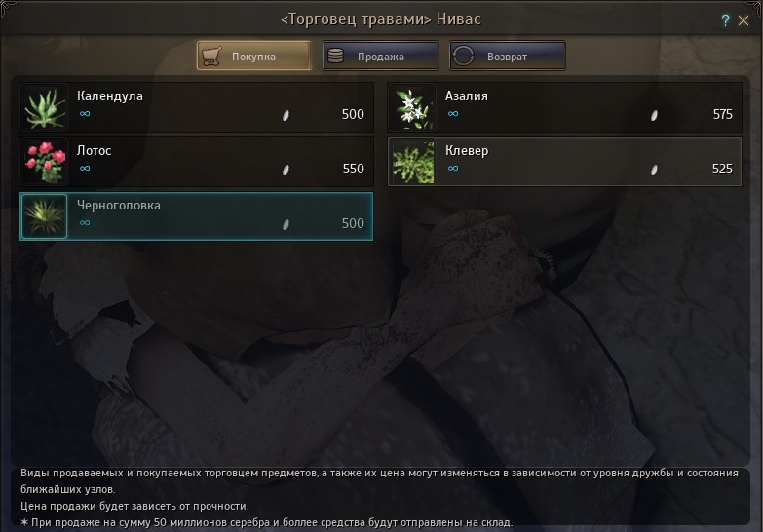The width and height of the screenshot is (763, 532).
Task: Click the silver coin next to Лотос price
Action: pyautogui.click(x=286, y=170)
